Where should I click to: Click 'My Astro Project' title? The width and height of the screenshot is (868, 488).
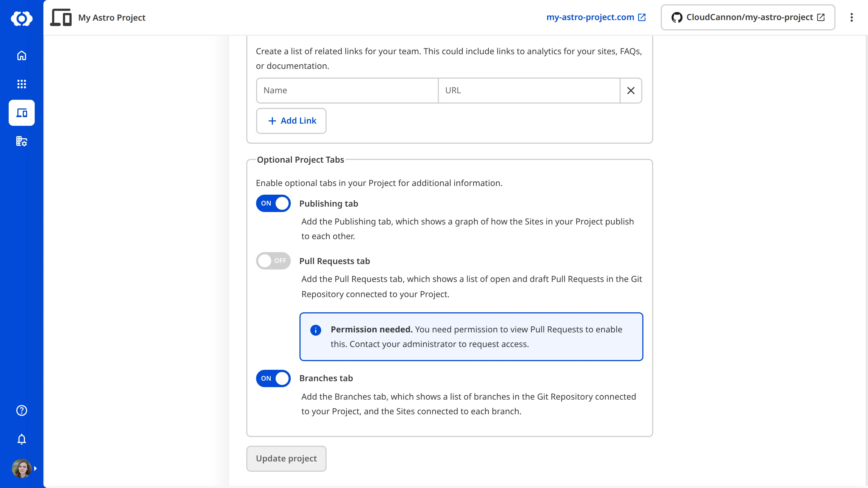(112, 18)
